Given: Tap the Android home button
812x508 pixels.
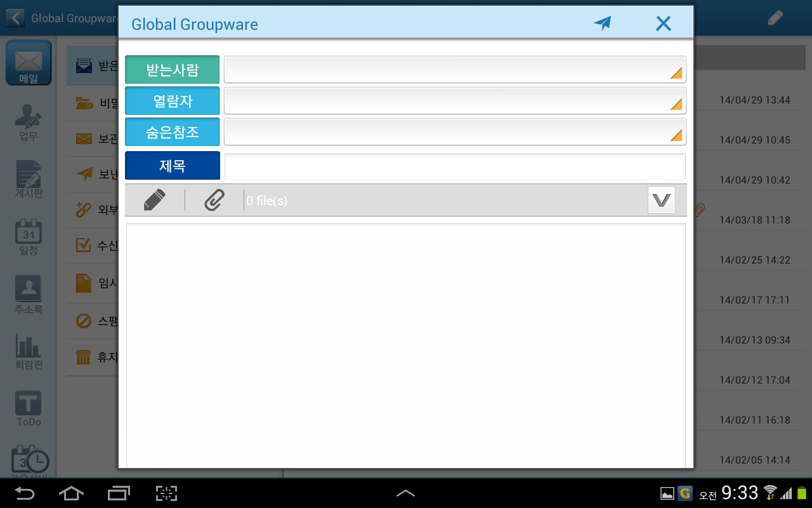Looking at the screenshot, I should (71, 493).
